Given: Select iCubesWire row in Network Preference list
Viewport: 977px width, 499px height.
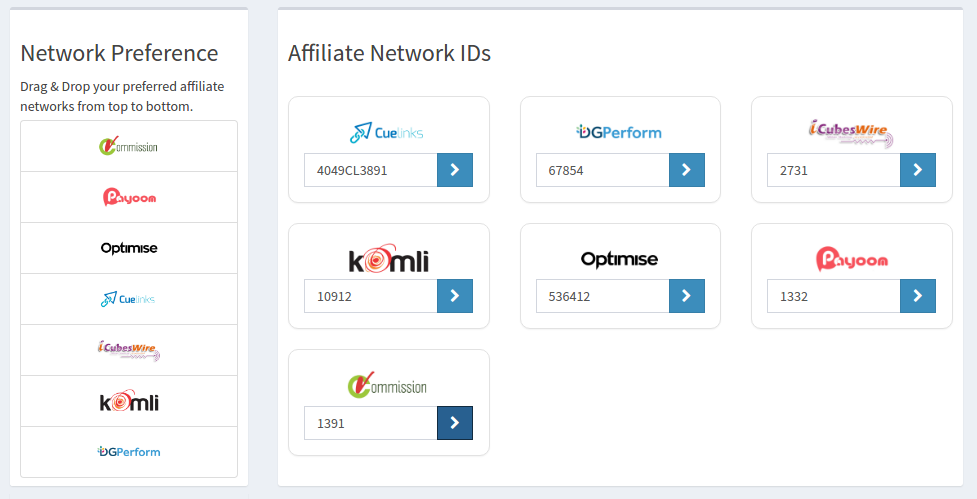Looking at the screenshot, I should coord(129,351).
